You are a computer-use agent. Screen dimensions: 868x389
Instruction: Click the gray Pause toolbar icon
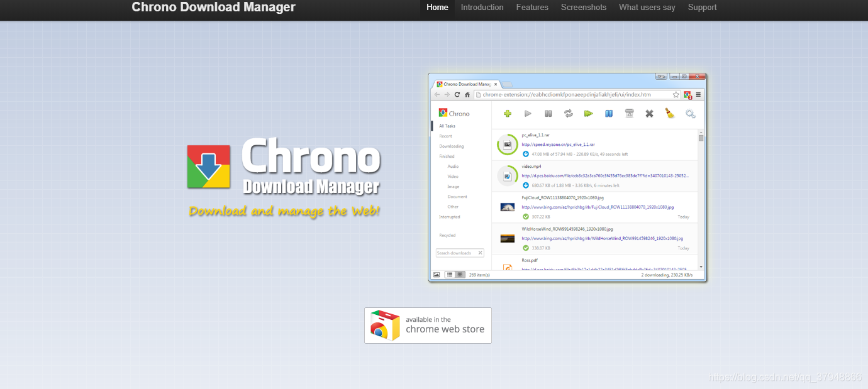click(548, 114)
